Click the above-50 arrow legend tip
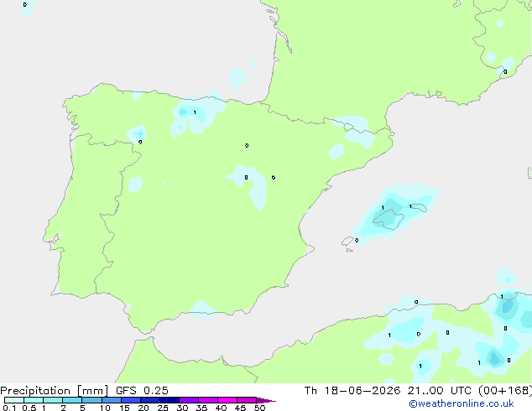 point(266,400)
